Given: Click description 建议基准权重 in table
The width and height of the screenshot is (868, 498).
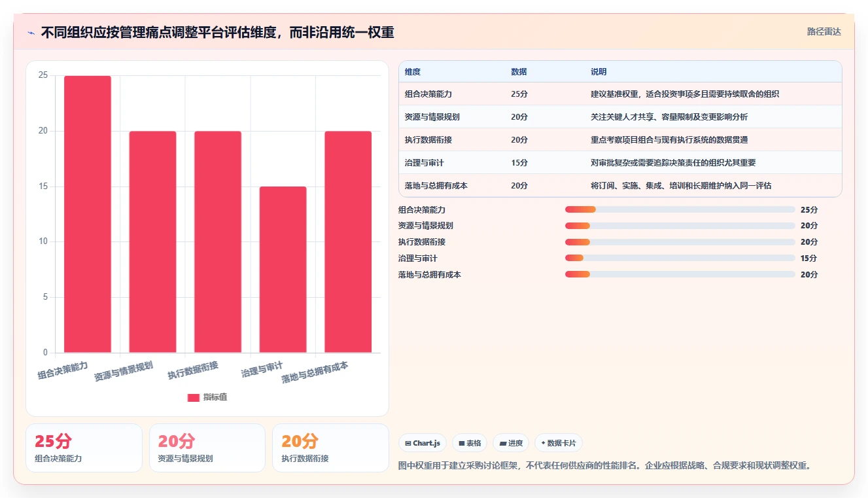Looking at the screenshot, I should tap(685, 94).
